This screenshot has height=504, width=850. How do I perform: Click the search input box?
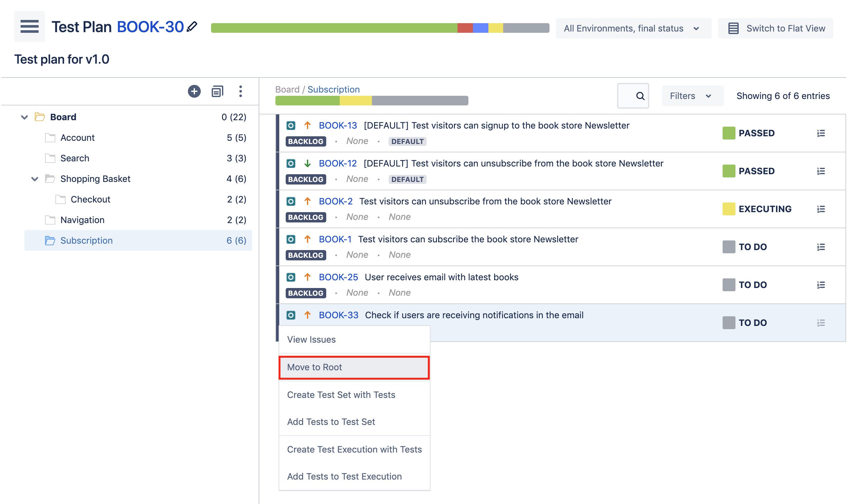pyautogui.click(x=633, y=96)
